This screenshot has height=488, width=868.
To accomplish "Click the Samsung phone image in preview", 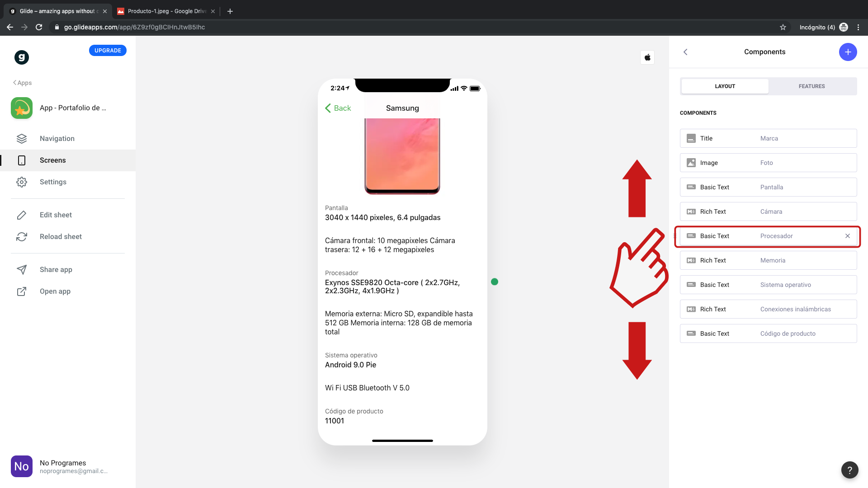I will coord(402,156).
